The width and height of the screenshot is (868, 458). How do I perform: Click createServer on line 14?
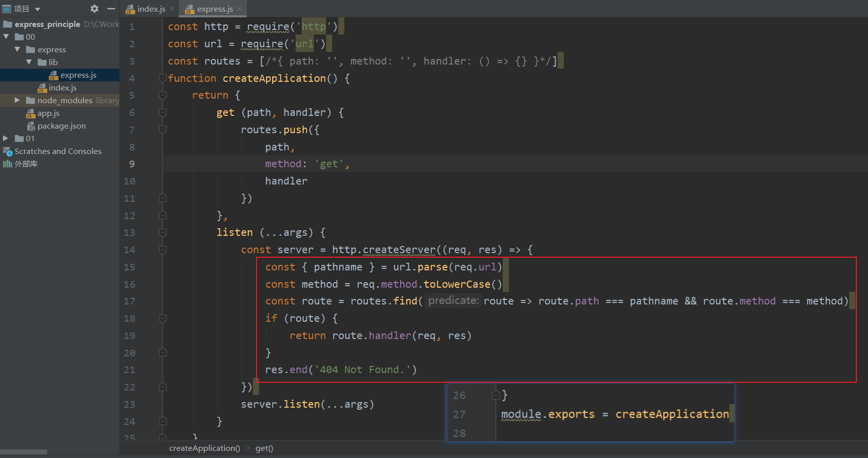point(399,250)
